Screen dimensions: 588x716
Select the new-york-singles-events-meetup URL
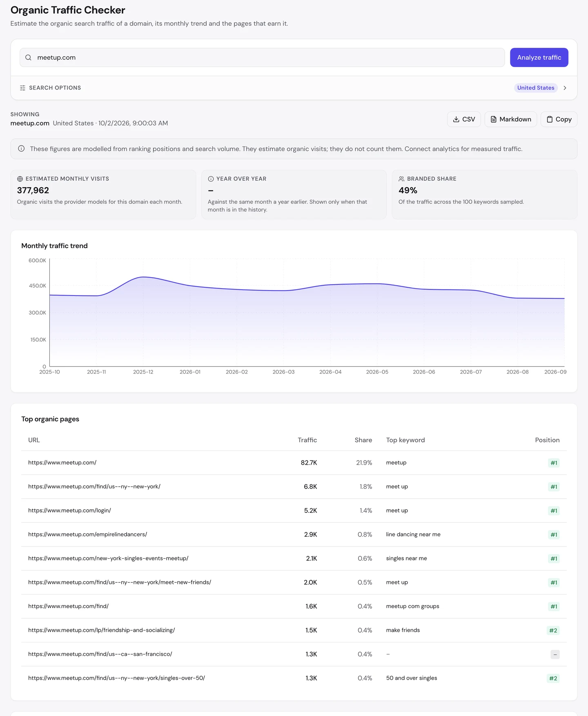tap(108, 558)
